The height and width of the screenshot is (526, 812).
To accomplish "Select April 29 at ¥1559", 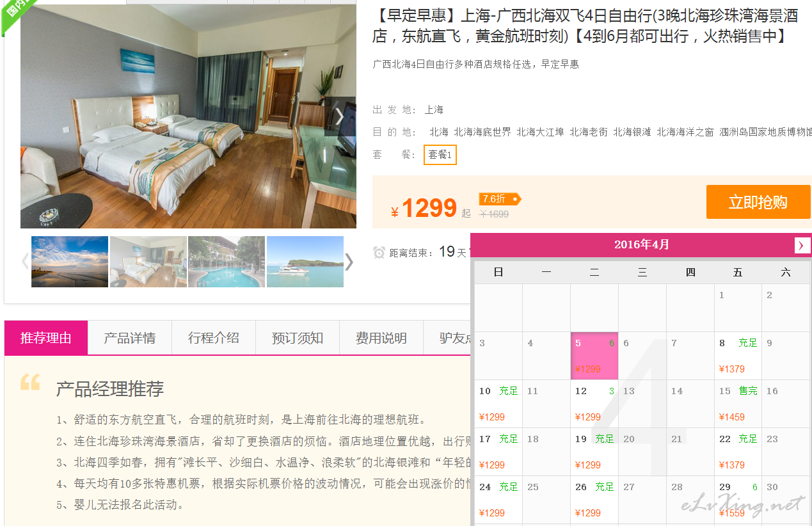I will pyautogui.click(x=738, y=500).
